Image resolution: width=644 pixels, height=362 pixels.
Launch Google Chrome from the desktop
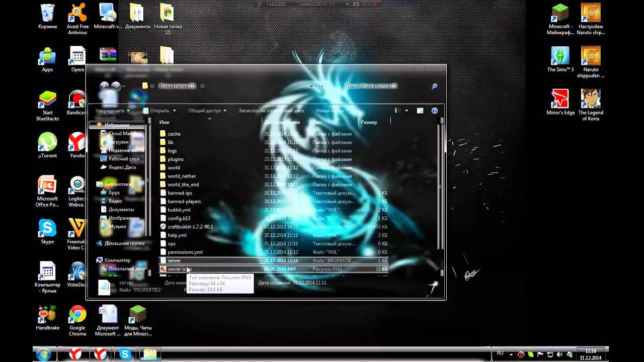77,321
